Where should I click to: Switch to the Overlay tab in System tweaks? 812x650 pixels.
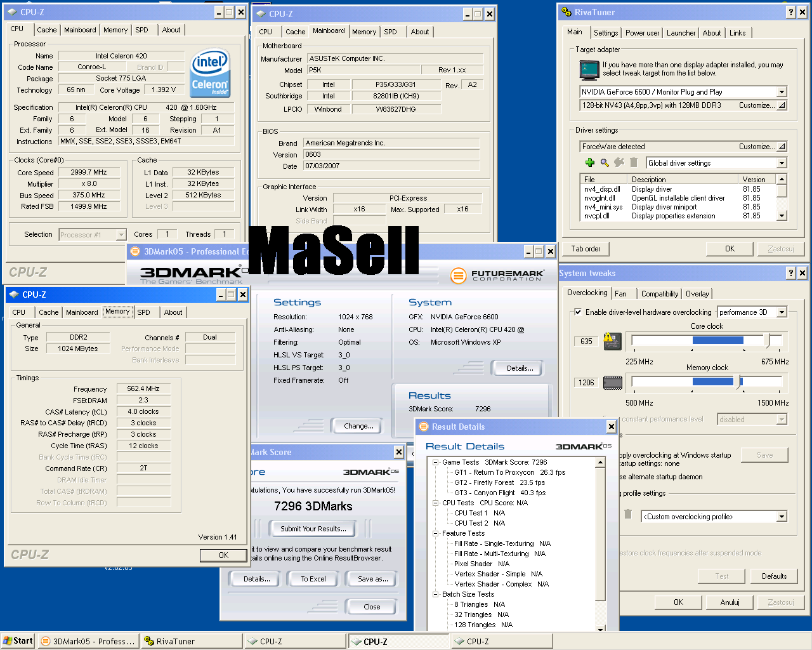click(x=697, y=294)
